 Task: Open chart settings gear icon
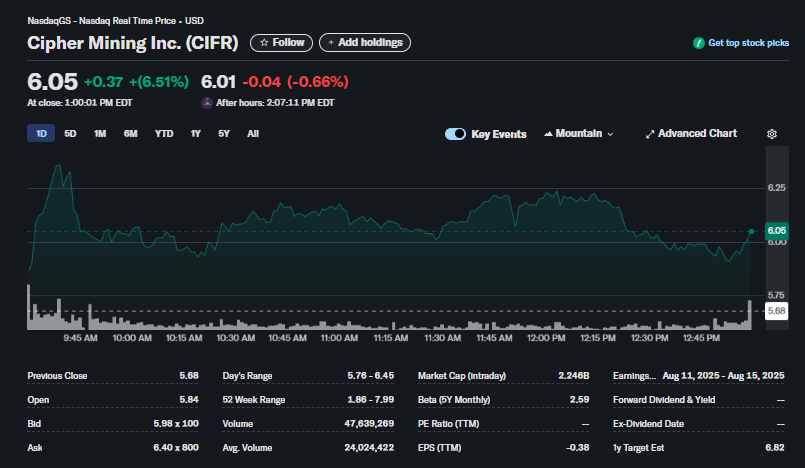click(772, 134)
